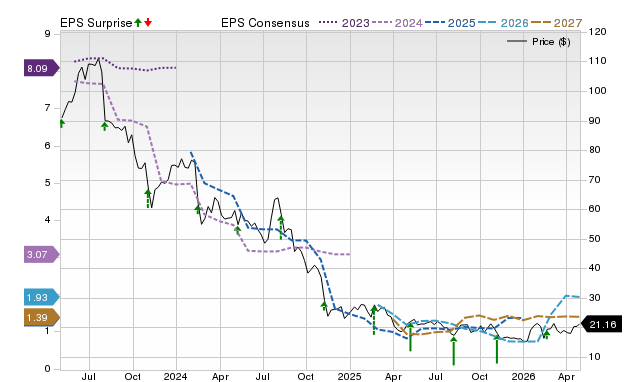Screen dimensions: 640x382
Task: Toggle the 2023 EPS consensus legend entry
Action: [x=344, y=23]
